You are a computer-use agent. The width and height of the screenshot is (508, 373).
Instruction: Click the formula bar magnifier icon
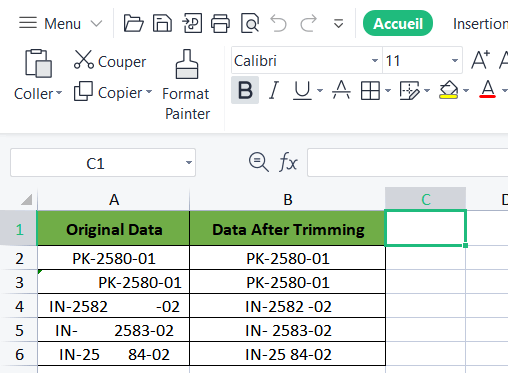point(259,162)
